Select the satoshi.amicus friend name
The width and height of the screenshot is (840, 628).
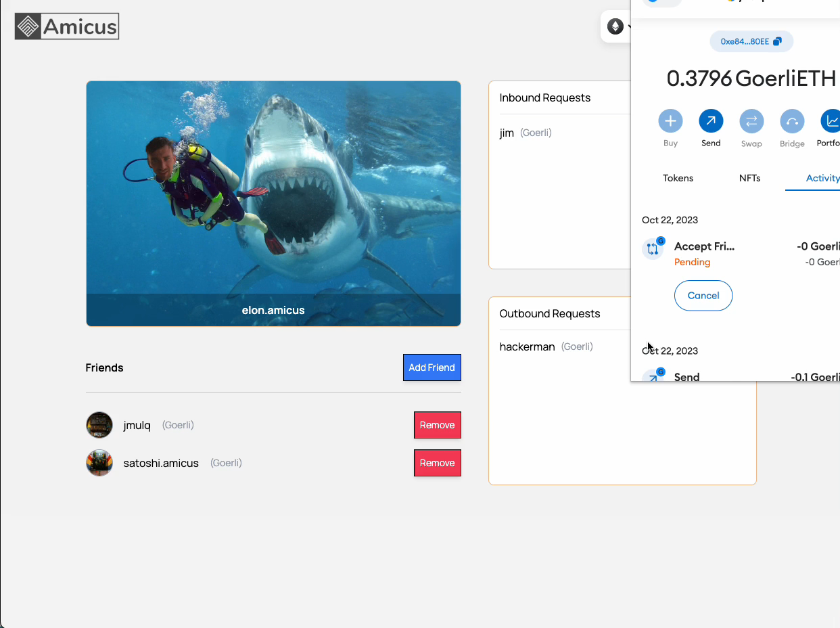point(161,463)
